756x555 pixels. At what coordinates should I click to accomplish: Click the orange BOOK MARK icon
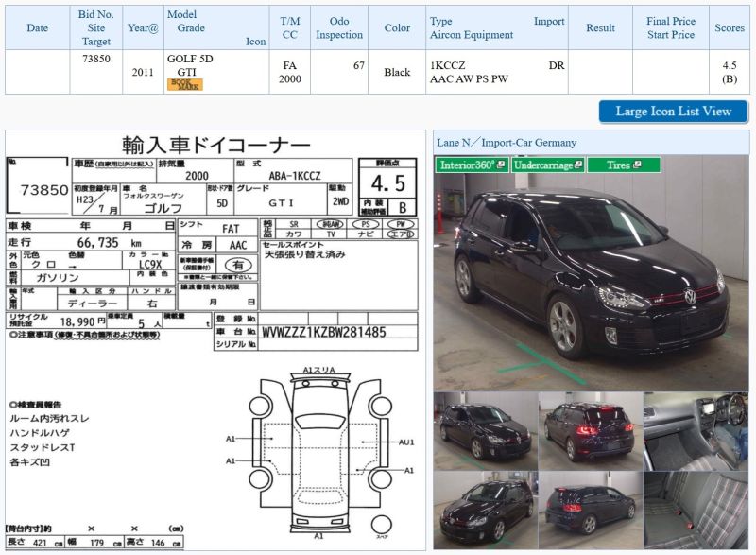pyautogui.click(x=184, y=84)
